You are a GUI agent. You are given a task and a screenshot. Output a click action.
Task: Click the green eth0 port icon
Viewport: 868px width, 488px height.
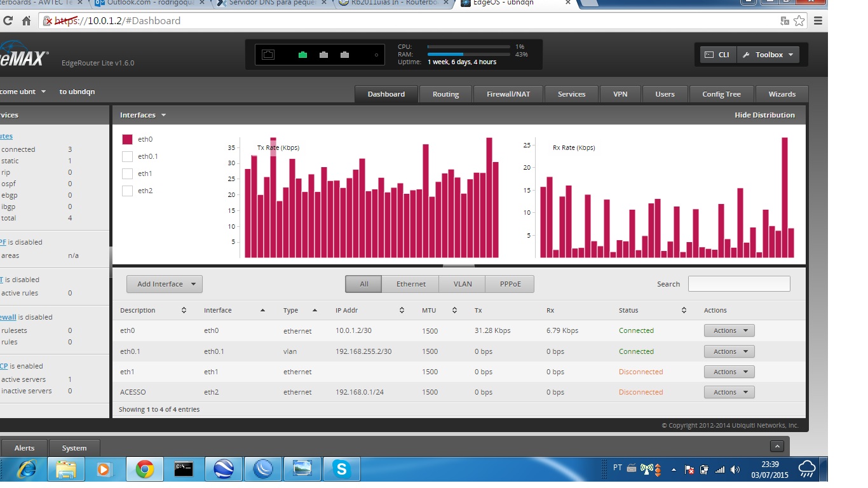pyautogui.click(x=302, y=55)
